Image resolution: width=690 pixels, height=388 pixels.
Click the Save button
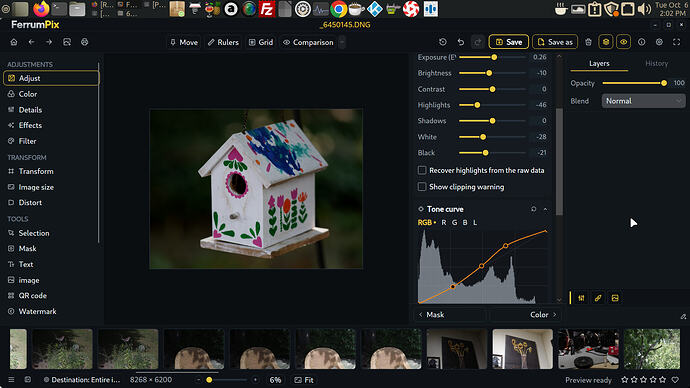[509, 42]
